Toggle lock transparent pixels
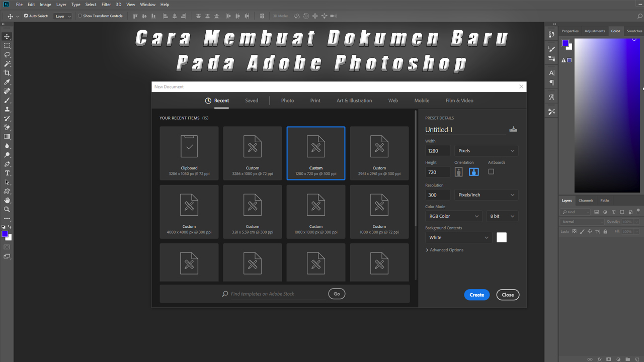This screenshot has width=644, height=362. [575, 232]
